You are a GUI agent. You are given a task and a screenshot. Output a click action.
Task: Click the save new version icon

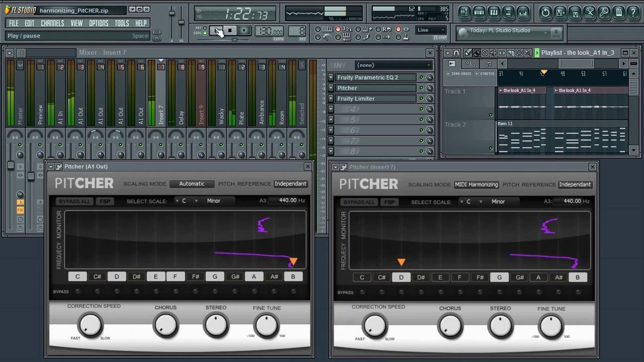[x=560, y=13]
